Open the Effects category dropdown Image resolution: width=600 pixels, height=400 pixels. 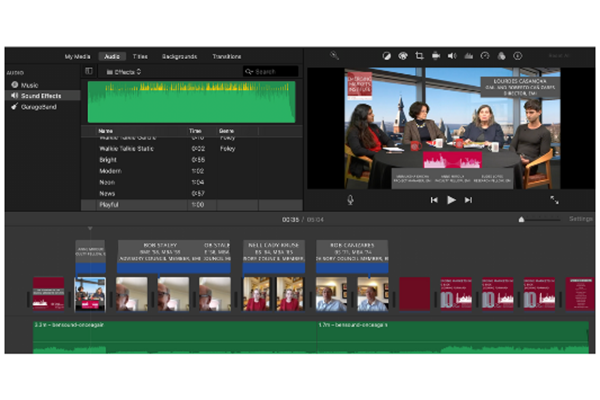point(126,72)
